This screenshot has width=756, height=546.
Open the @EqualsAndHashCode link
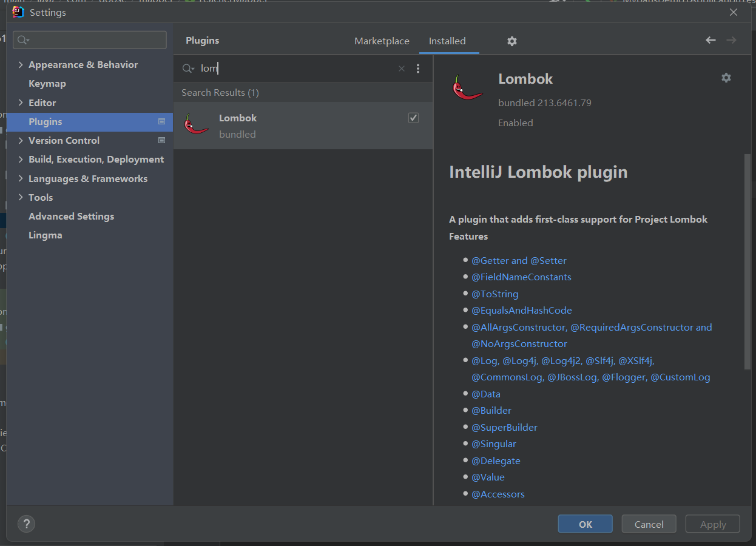522,311
